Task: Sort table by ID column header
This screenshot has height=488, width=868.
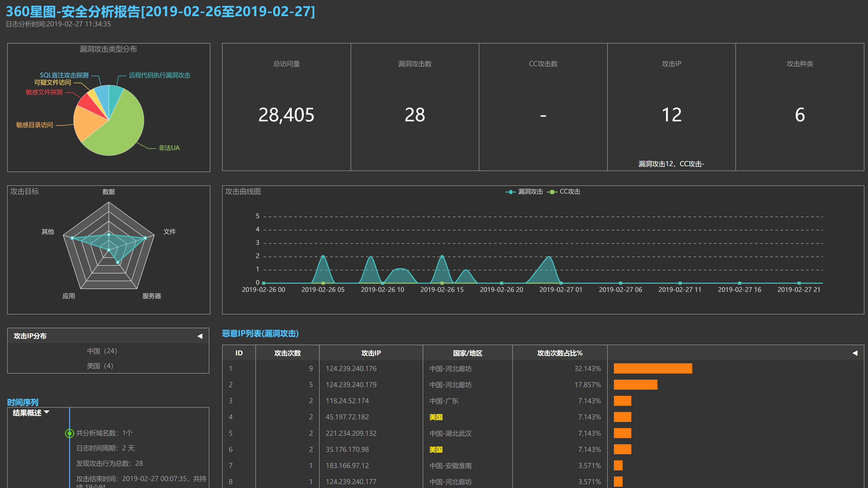Action: tap(239, 353)
